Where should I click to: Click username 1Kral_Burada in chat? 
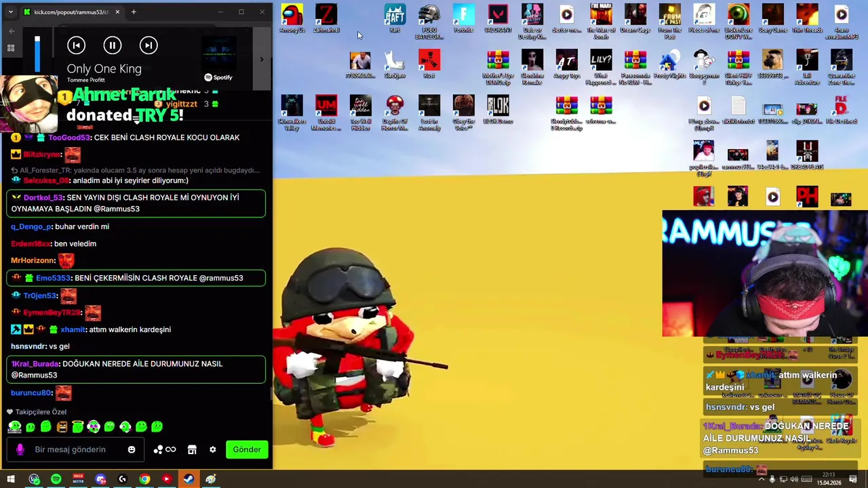tap(35, 364)
